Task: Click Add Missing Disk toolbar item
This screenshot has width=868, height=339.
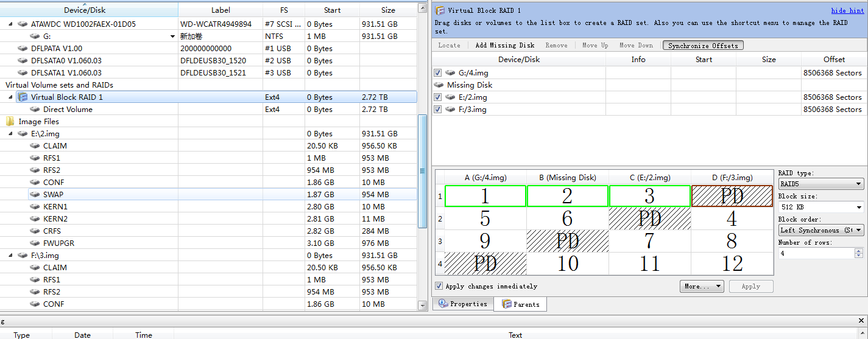Action: pos(504,46)
